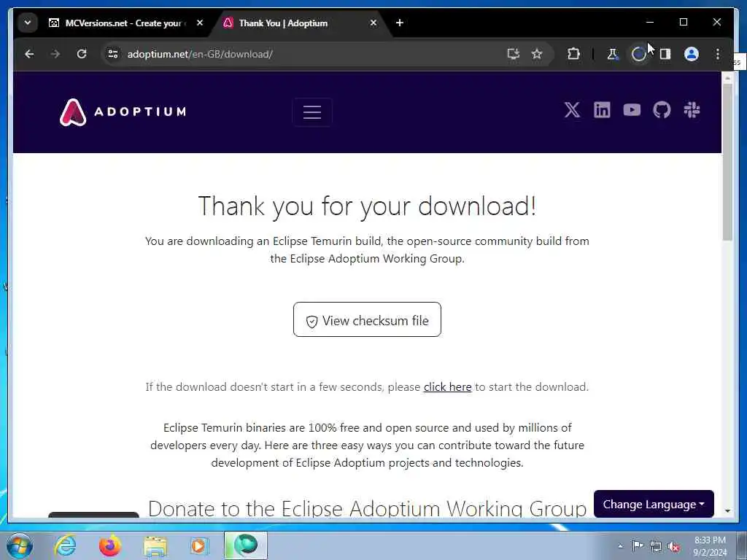
Task: Bookmark this page with the star icon
Action: click(x=537, y=54)
